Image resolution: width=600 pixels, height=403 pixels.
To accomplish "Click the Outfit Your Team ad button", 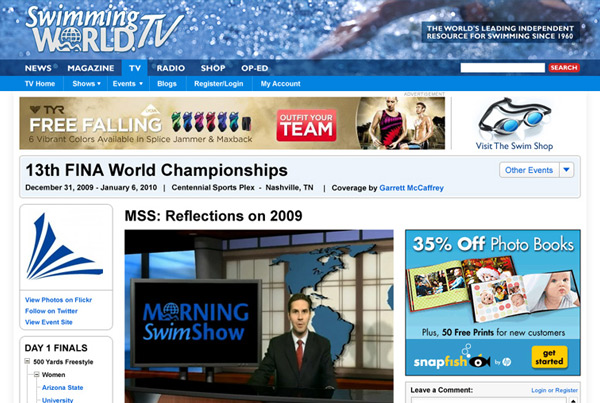I will pos(307,126).
